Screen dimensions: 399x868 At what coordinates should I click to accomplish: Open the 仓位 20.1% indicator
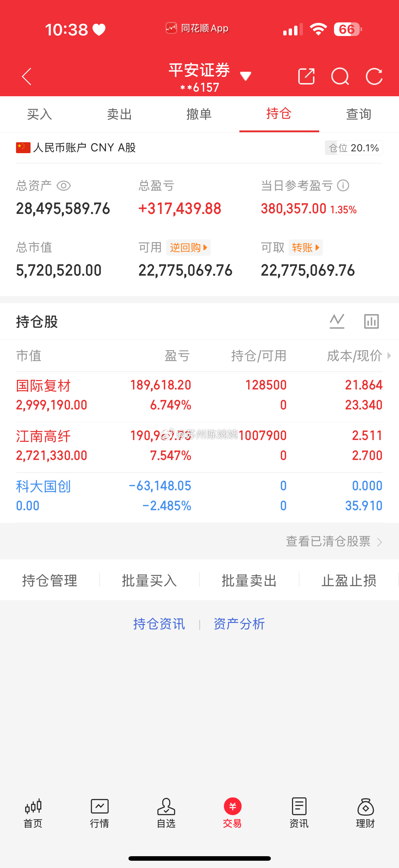354,148
